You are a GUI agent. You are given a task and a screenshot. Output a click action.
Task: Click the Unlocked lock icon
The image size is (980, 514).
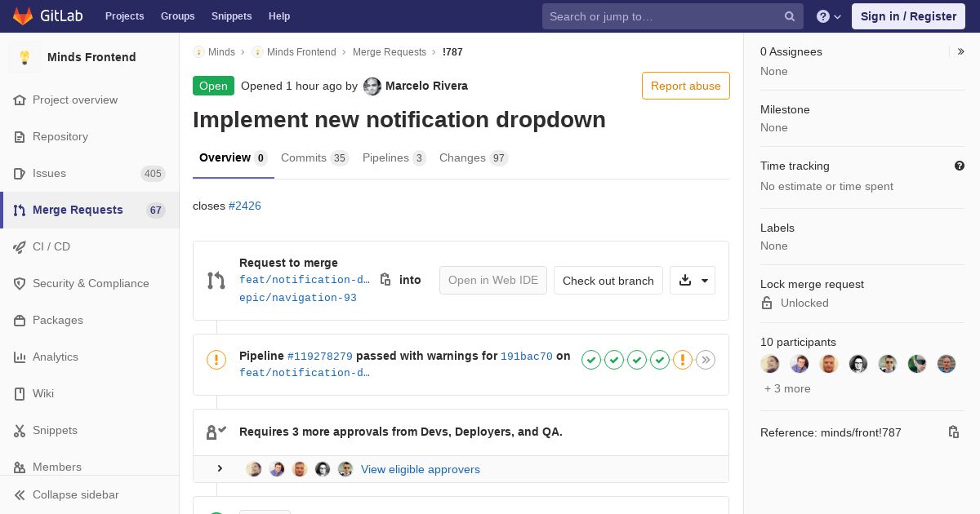coord(767,303)
